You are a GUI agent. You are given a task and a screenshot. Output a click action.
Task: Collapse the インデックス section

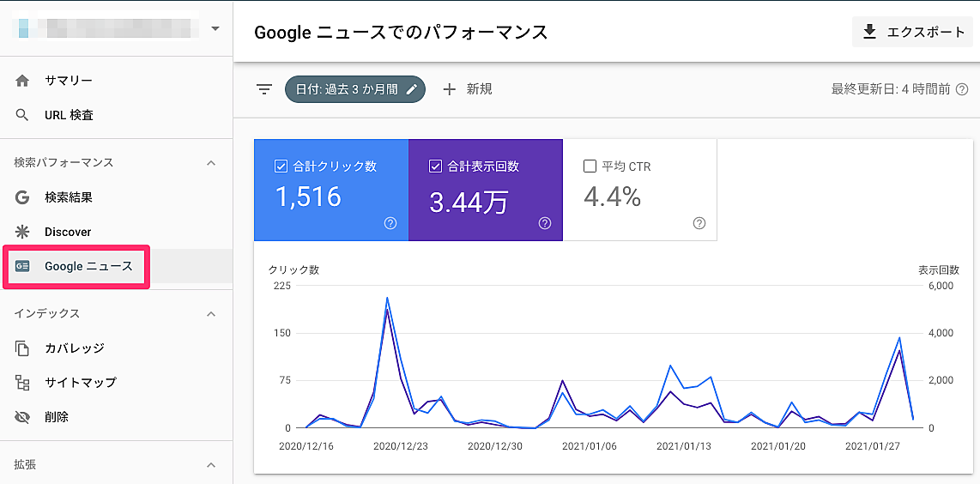211,314
